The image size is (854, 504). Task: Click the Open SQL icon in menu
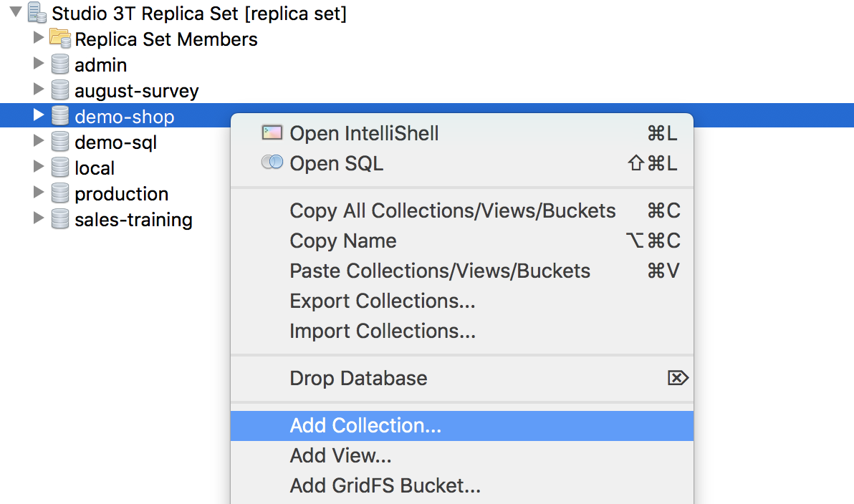point(272,163)
